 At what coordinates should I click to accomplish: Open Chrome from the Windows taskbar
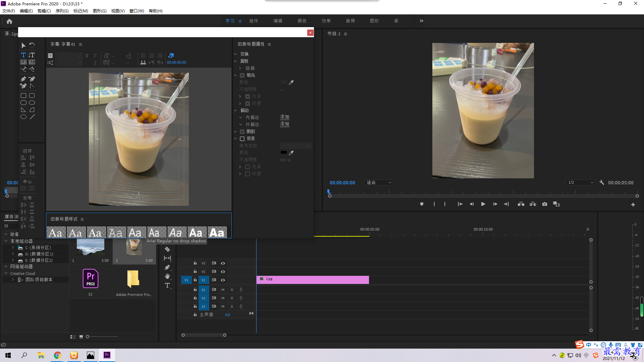pyautogui.click(x=57, y=355)
